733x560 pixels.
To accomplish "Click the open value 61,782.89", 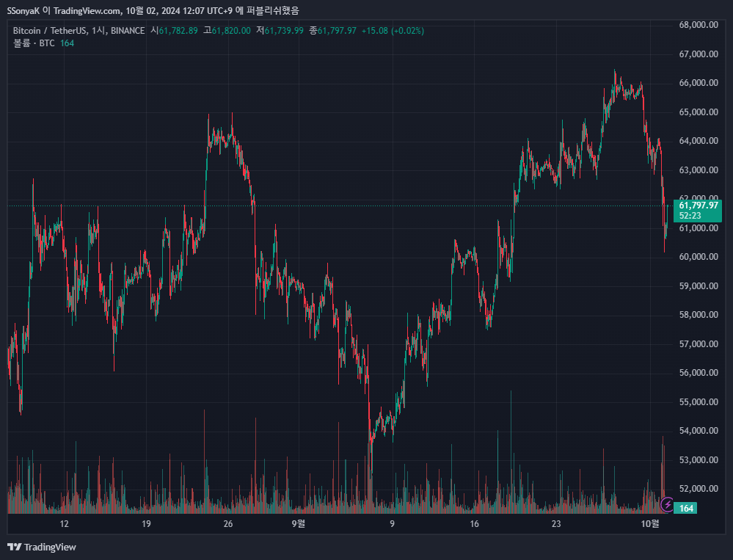I will (x=178, y=31).
